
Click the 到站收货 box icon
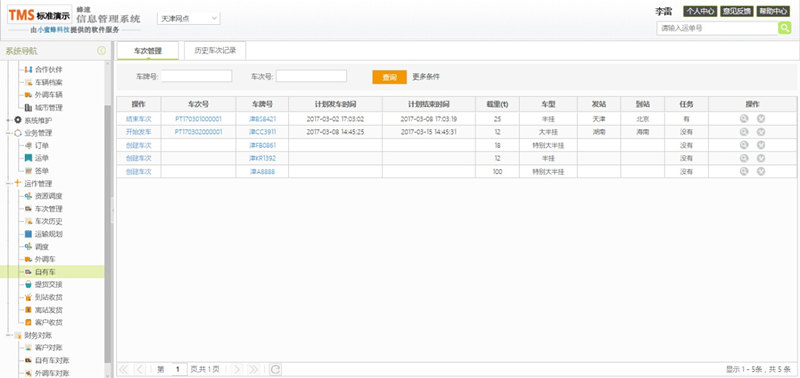(x=28, y=297)
